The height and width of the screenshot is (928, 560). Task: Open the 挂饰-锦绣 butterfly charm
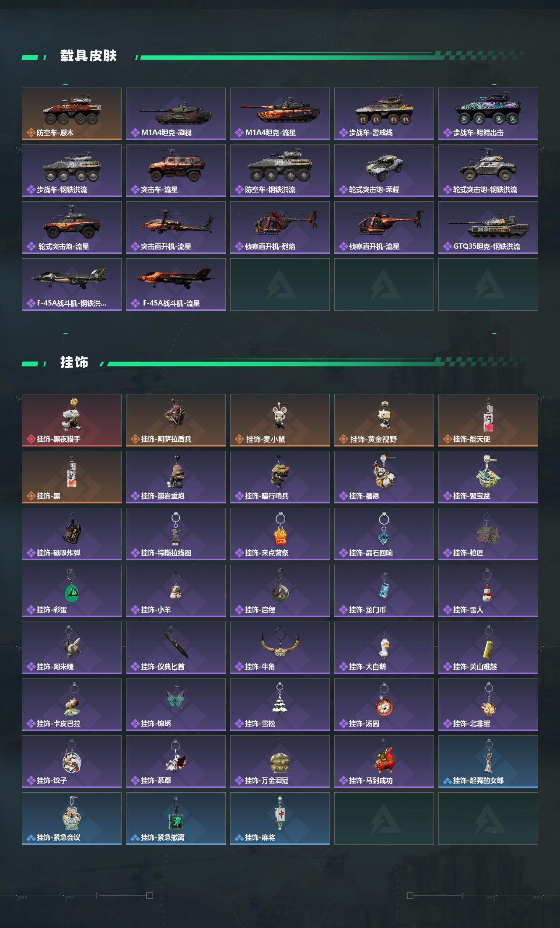[x=176, y=705]
